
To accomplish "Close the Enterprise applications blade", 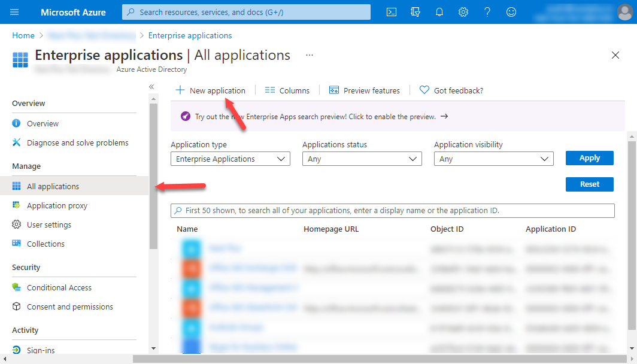I will click(615, 55).
